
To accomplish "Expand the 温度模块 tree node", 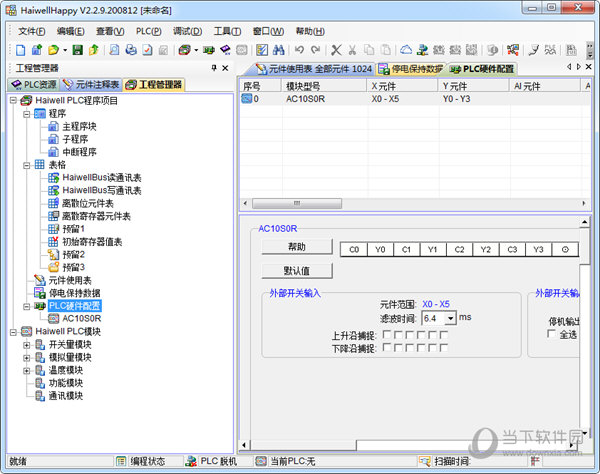I will (26, 370).
